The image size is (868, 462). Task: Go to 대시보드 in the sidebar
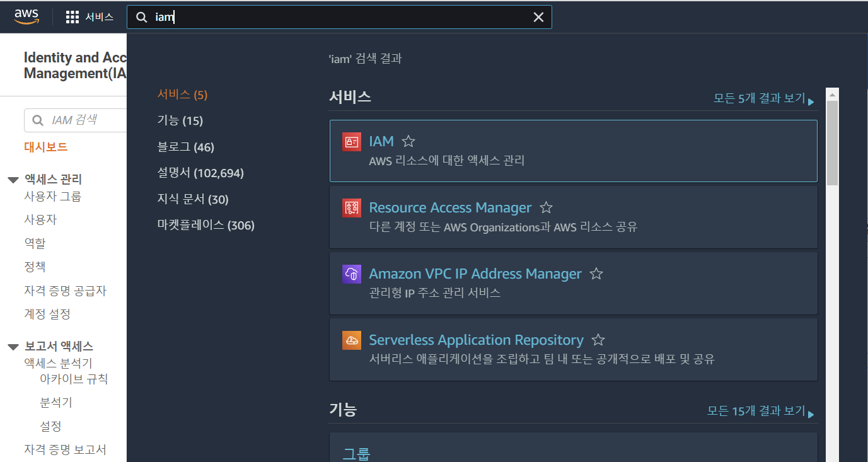(x=45, y=147)
